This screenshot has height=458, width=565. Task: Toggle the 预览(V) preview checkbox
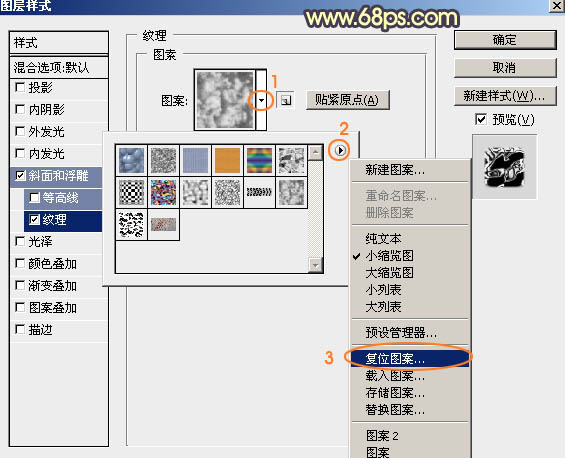pos(481,119)
